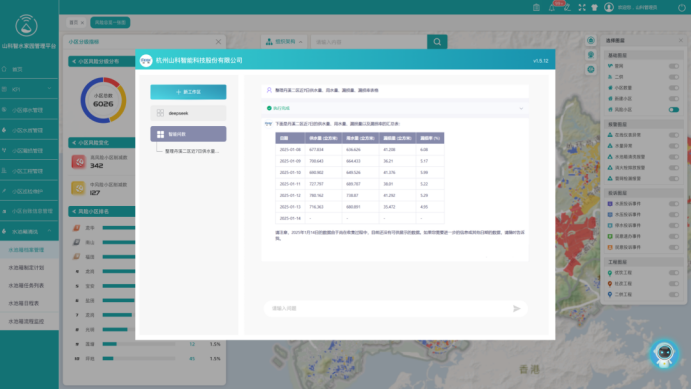Image resolution: width=692 pixels, height=390 pixels.
Task: Collapse the 水池清洗 sidebar menu
Action: 29,231
